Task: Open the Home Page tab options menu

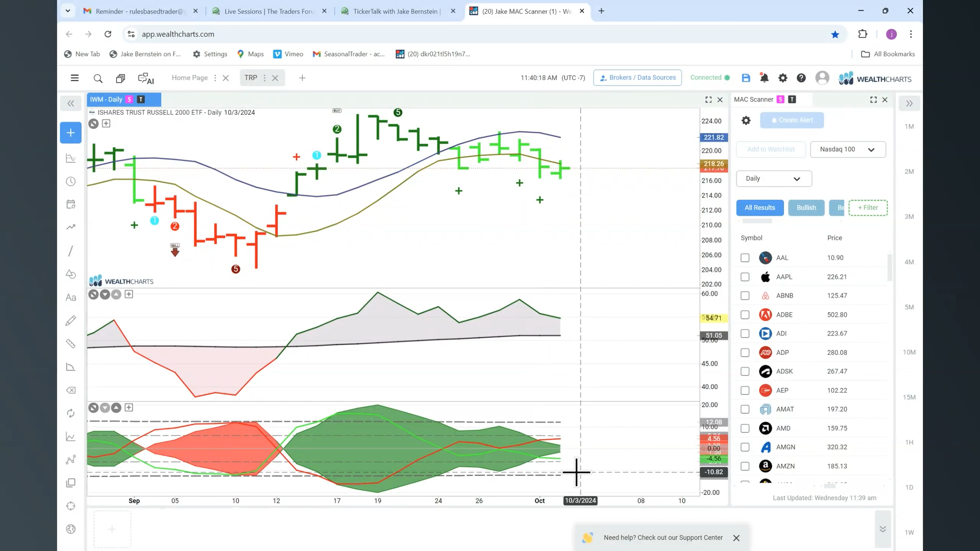Action: click(x=215, y=78)
